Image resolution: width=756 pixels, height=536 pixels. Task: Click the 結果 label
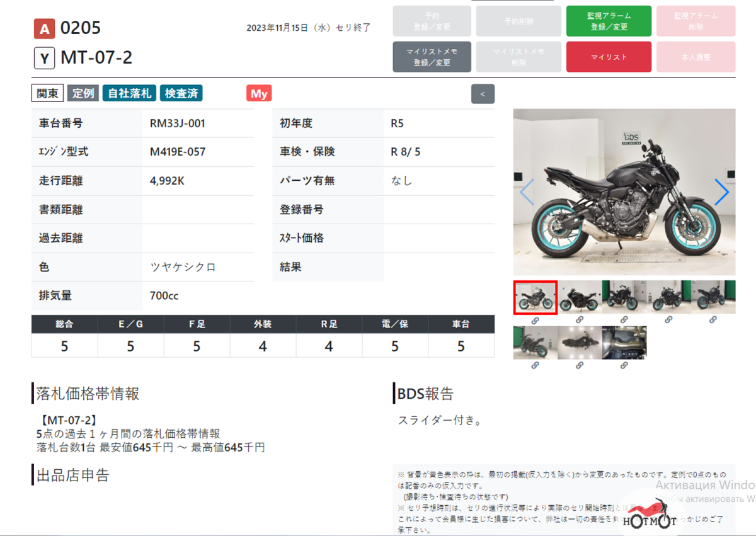pos(290,267)
